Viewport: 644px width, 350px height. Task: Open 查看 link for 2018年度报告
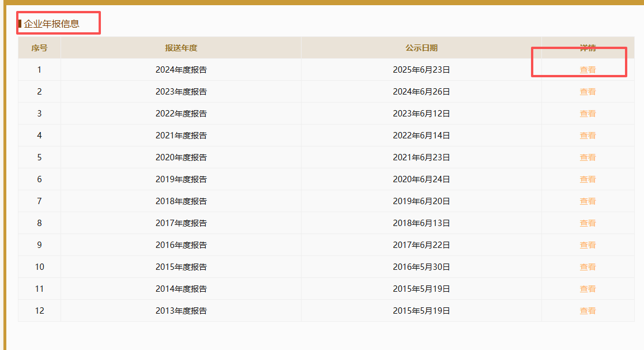click(587, 201)
